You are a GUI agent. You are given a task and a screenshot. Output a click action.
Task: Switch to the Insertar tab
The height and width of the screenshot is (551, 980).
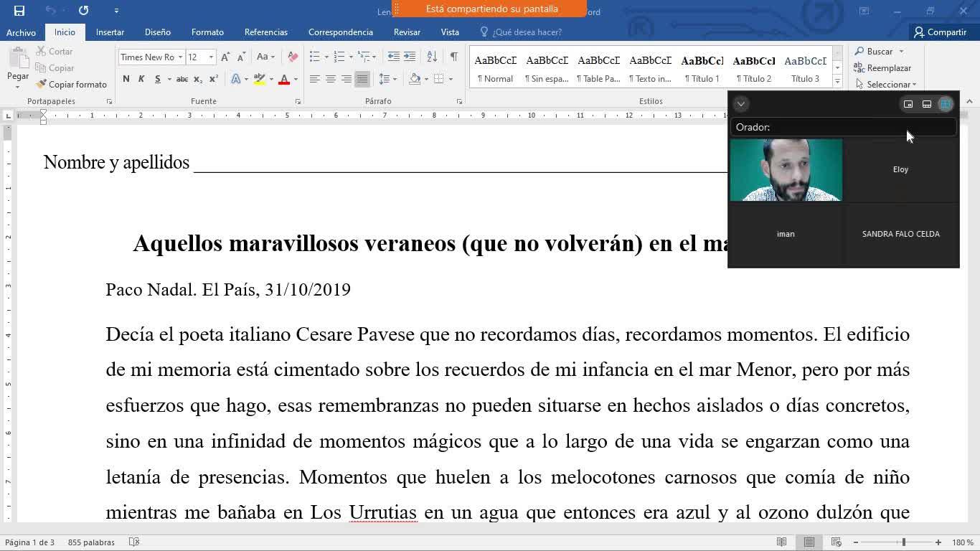click(x=110, y=32)
